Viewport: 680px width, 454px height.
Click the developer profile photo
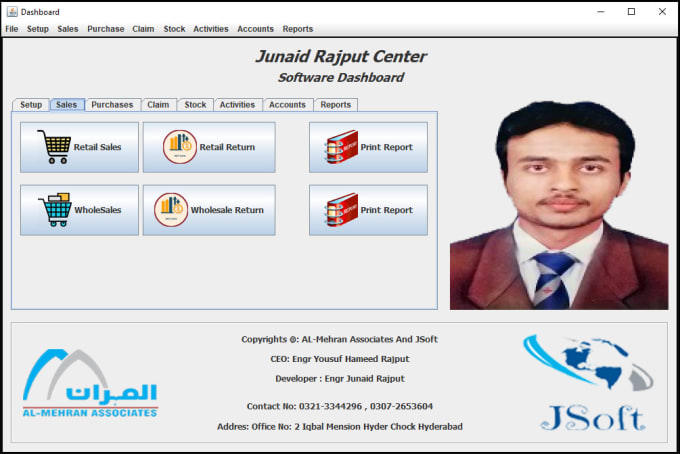[558, 204]
